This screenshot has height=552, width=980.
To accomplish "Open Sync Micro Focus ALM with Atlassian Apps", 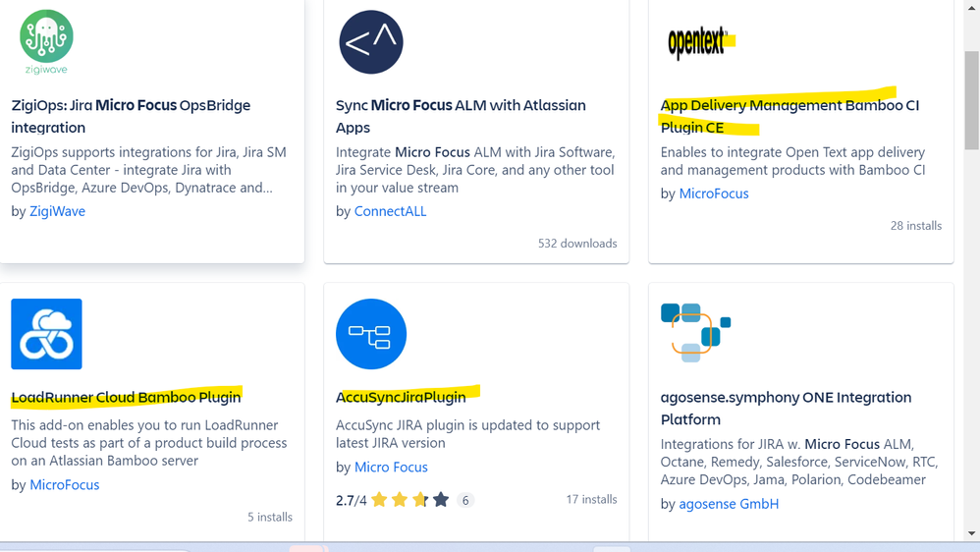I will [x=461, y=116].
